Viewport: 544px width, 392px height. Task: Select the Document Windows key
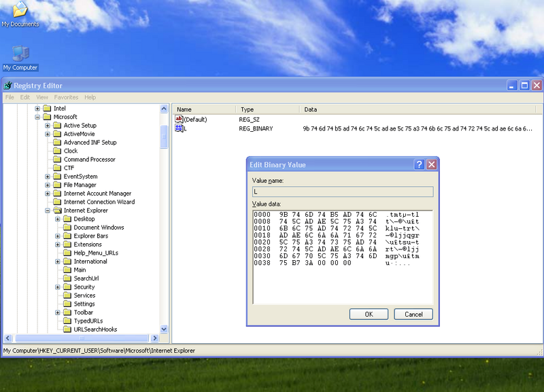99,228
